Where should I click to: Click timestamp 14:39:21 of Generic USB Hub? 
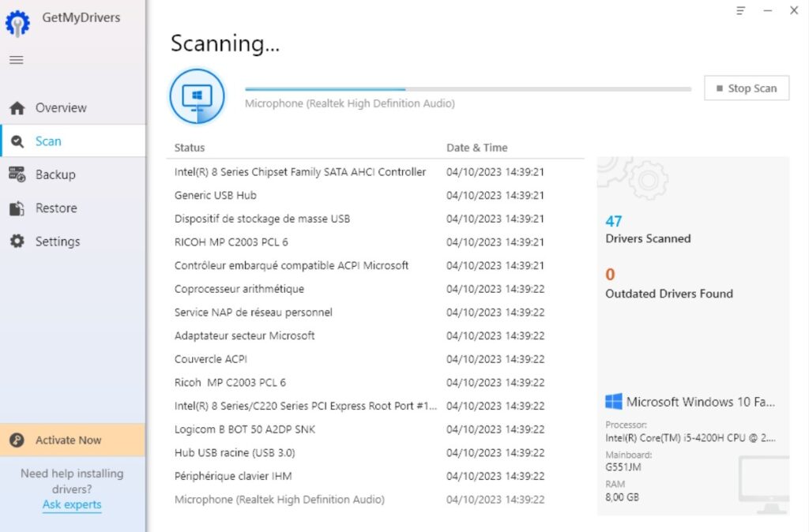(x=495, y=196)
